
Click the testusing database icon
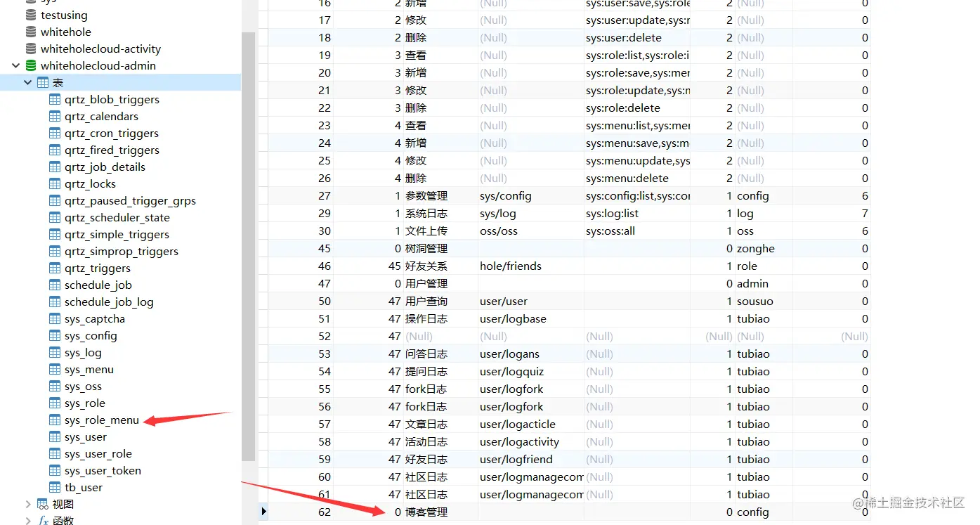tap(31, 15)
